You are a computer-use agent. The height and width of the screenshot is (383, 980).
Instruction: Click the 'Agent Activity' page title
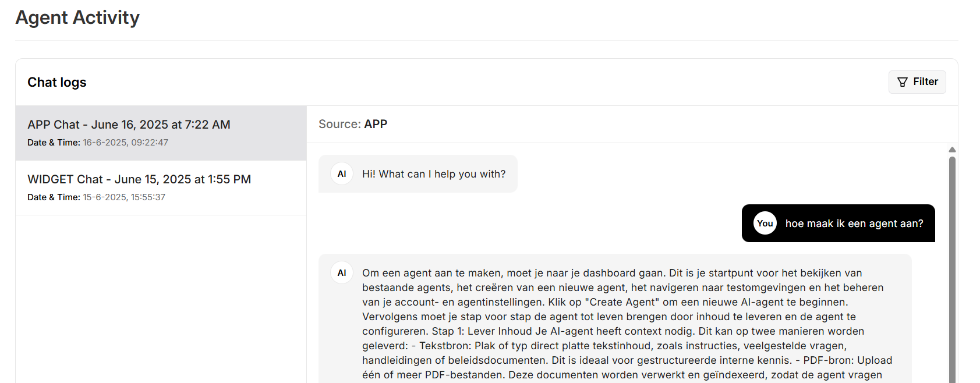click(x=77, y=17)
